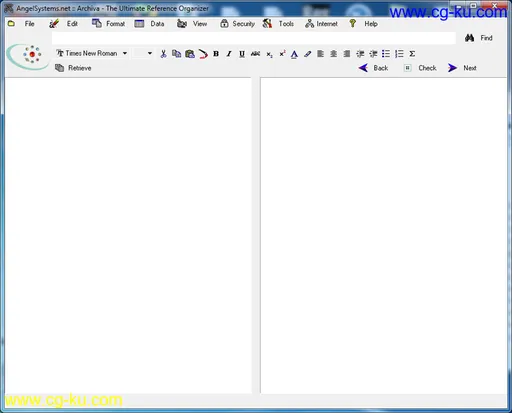Viewport: 512px width, 413px height.
Task: Click the search text field
Action: [254, 38]
